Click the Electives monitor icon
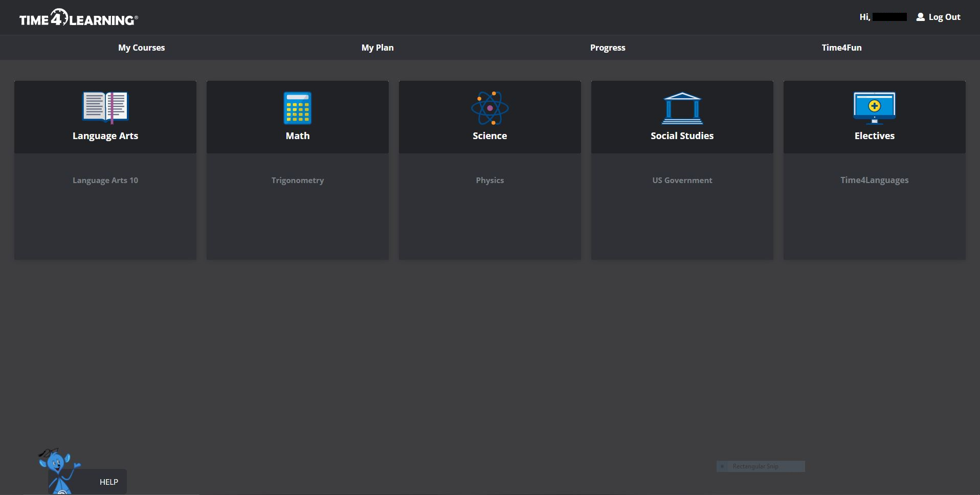The width and height of the screenshot is (980, 495). click(x=874, y=107)
